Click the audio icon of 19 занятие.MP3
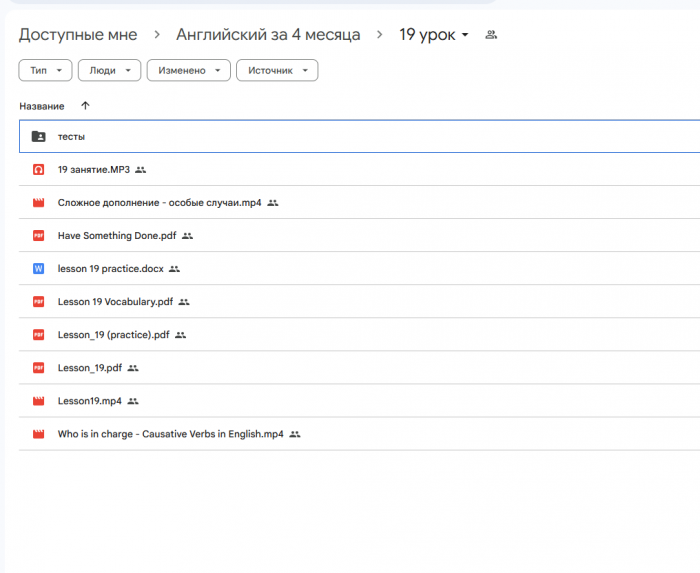The height and width of the screenshot is (573, 700). tap(38, 170)
